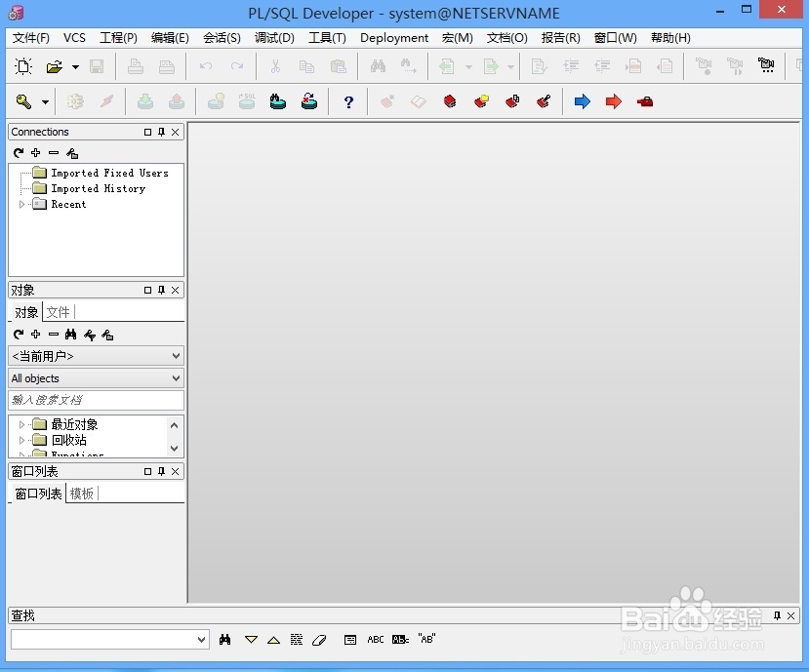Toggle the "AB" regular expression option
Image resolution: width=809 pixels, height=672 pixels.
click(x=427, y=639)
